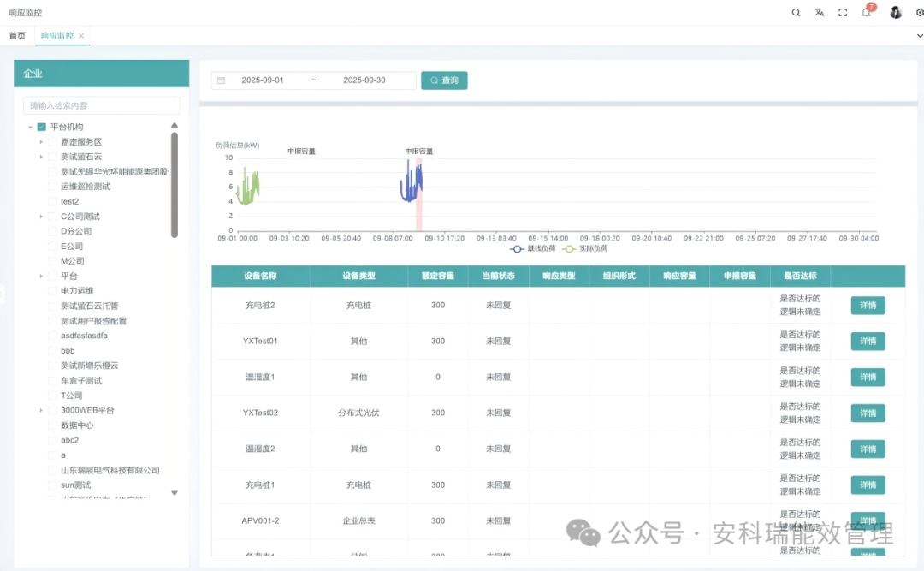The image size is (924, 571).
Task: Open notifications bell icon
Action: 866,12
